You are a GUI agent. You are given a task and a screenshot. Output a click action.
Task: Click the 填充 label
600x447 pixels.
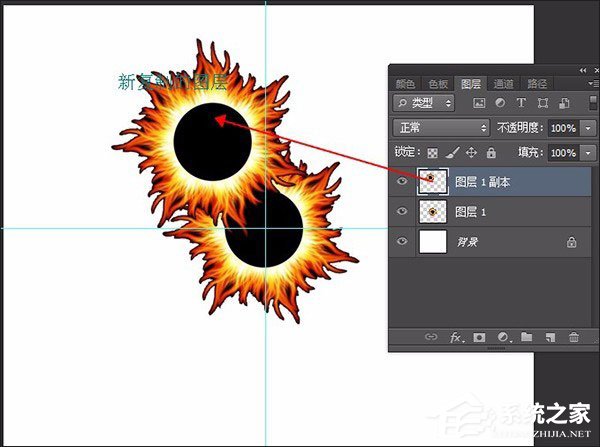(531, 153)
